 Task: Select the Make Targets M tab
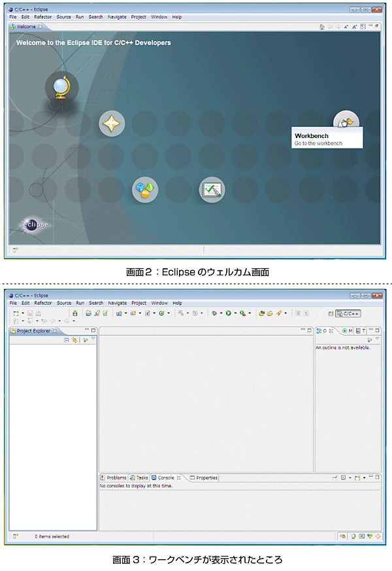point(348,331)
